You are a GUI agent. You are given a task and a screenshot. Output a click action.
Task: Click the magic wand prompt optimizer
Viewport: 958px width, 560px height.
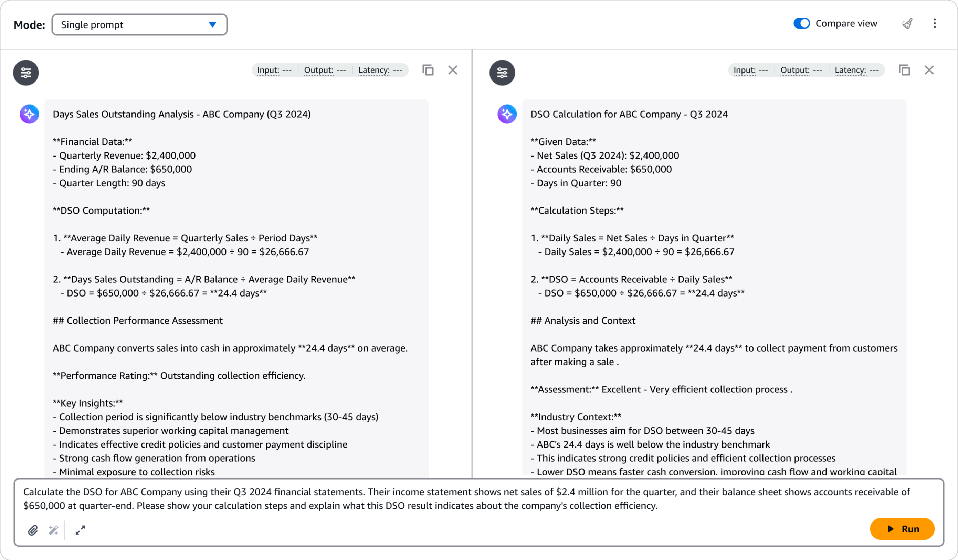click(x=53, y=530)
